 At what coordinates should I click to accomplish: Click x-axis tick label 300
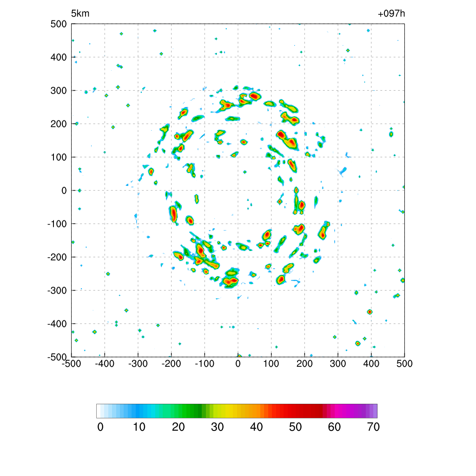point(338,364)
